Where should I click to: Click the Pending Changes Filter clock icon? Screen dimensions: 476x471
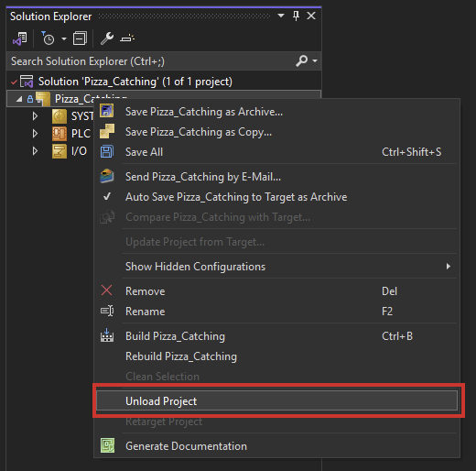tap(48, 38)
